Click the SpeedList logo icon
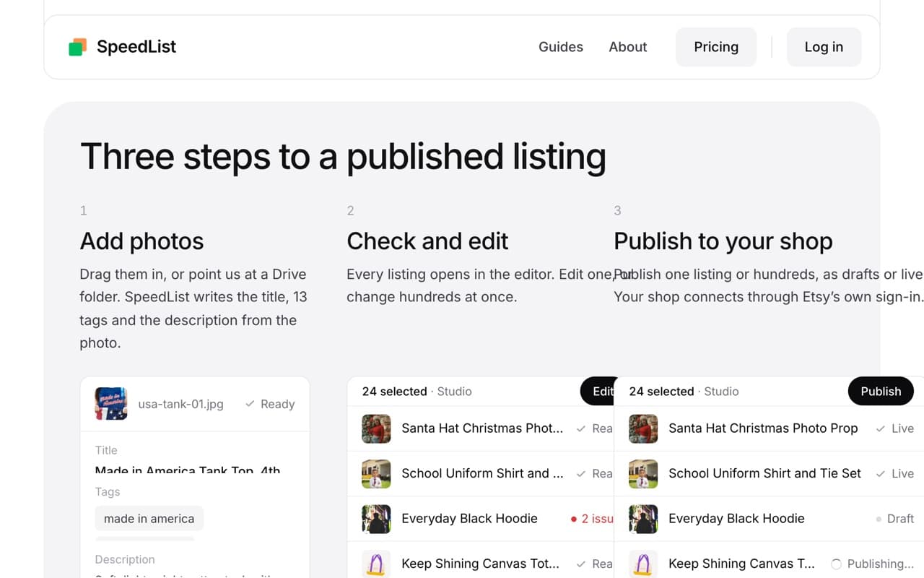This screenshot has height=578, width=924. click(77, 47)
